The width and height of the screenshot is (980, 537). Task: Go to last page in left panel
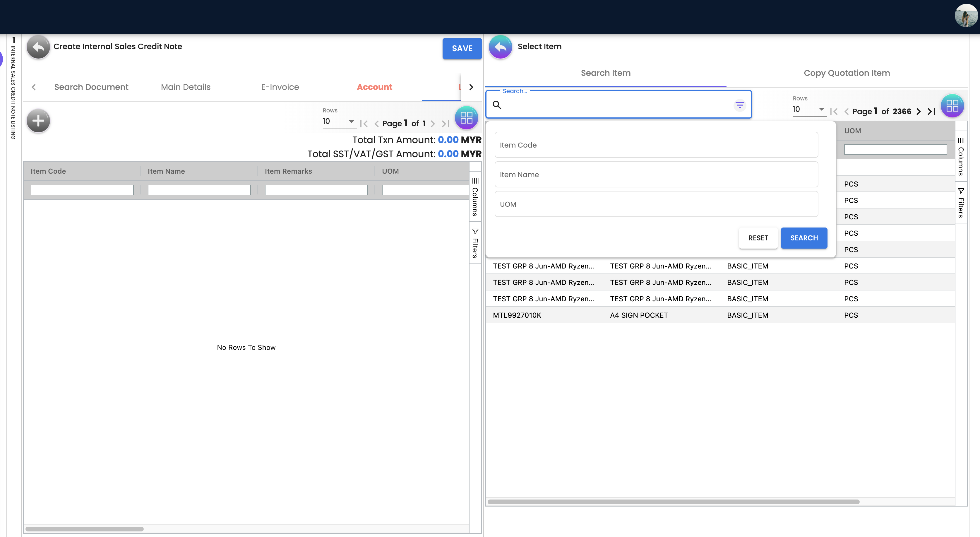(x=446, y=123)
